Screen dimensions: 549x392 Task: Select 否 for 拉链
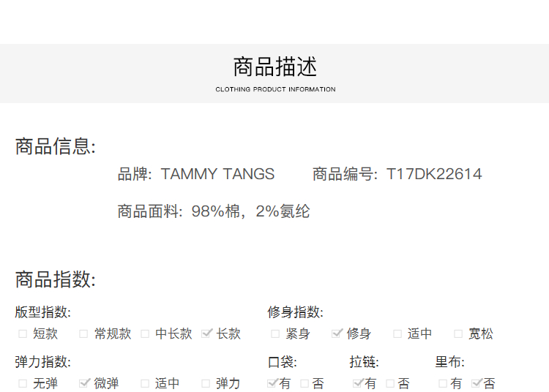390,383
